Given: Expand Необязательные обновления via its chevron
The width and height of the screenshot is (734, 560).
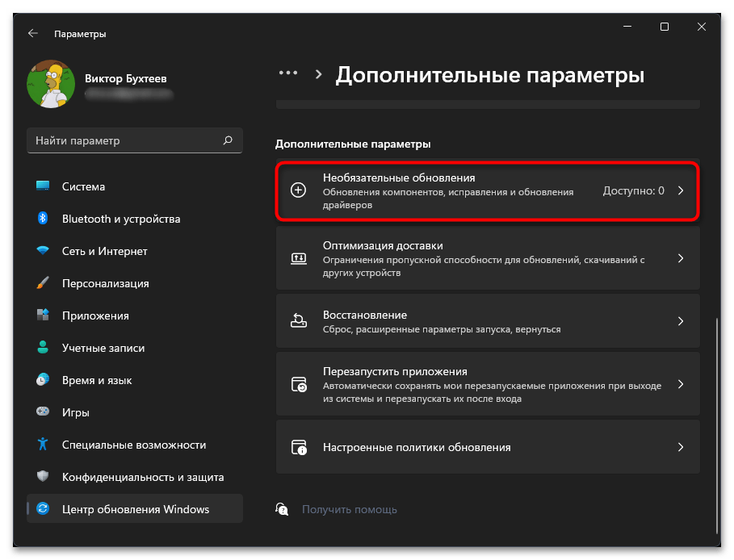Looking at the screenshot, I should click(681, 190).
